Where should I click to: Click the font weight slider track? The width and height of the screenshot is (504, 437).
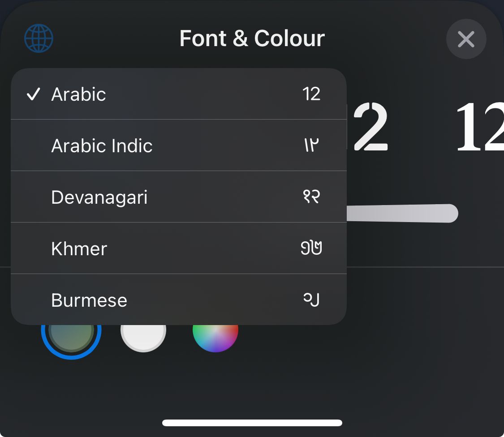pos(402,213)
